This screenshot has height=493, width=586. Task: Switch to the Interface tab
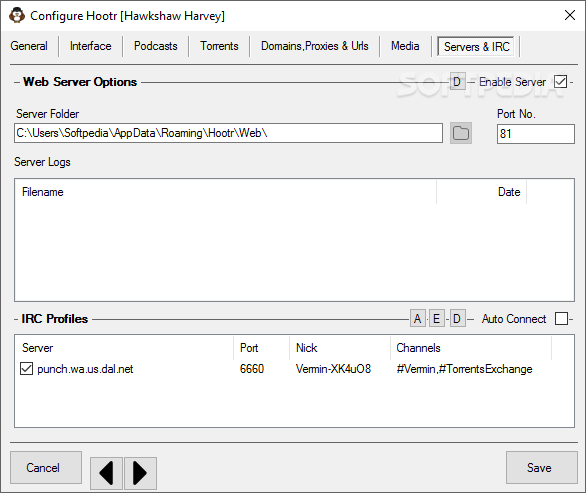click(x=90, y=46)
